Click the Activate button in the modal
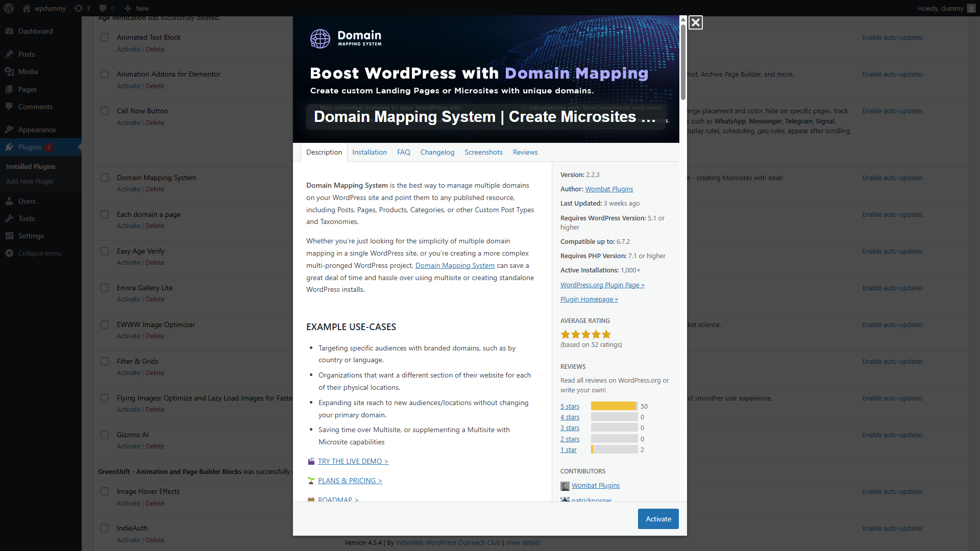 [x=658, y=519]
